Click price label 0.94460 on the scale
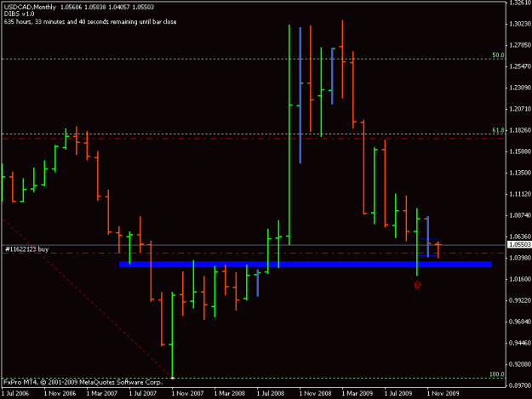 (x=519, y=343)
